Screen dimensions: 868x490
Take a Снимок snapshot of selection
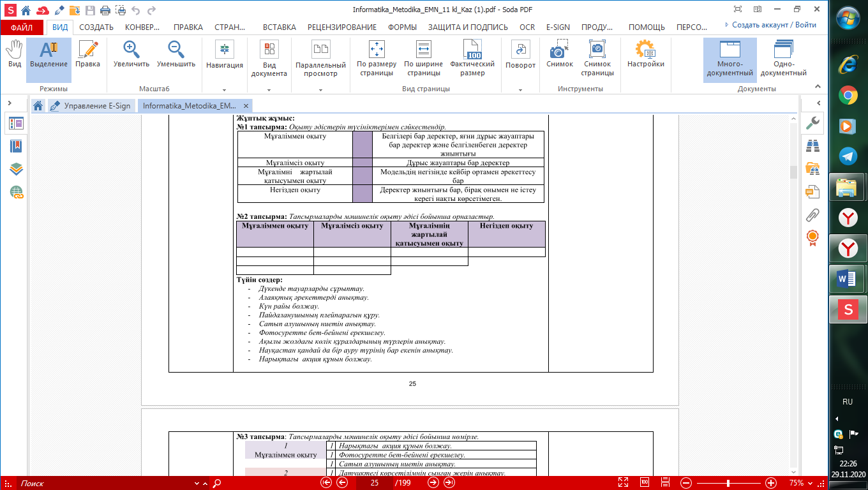pyautogui.click(x=559, y=55)
